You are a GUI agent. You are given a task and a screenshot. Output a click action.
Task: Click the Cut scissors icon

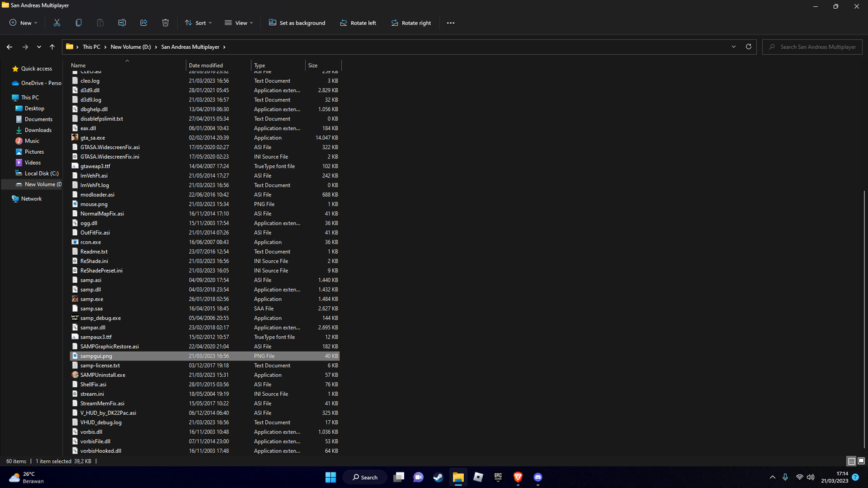point(57,22)
